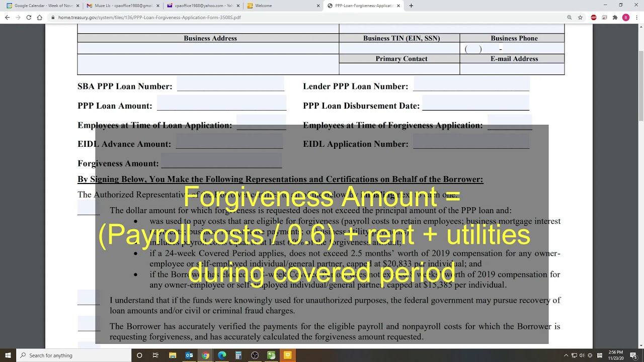Open a new browser tab
Screen dimensions: 644x362
coord(411,6)
